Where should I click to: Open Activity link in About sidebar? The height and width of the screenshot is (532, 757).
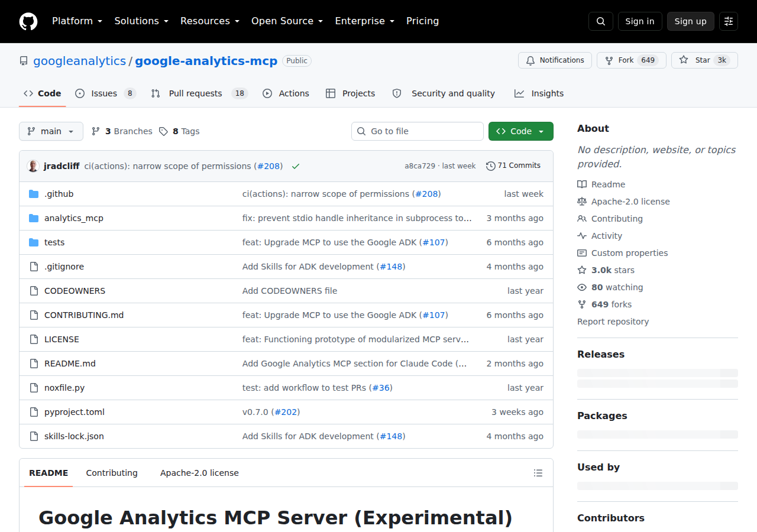pyautogui.click(x=600, y=236)
